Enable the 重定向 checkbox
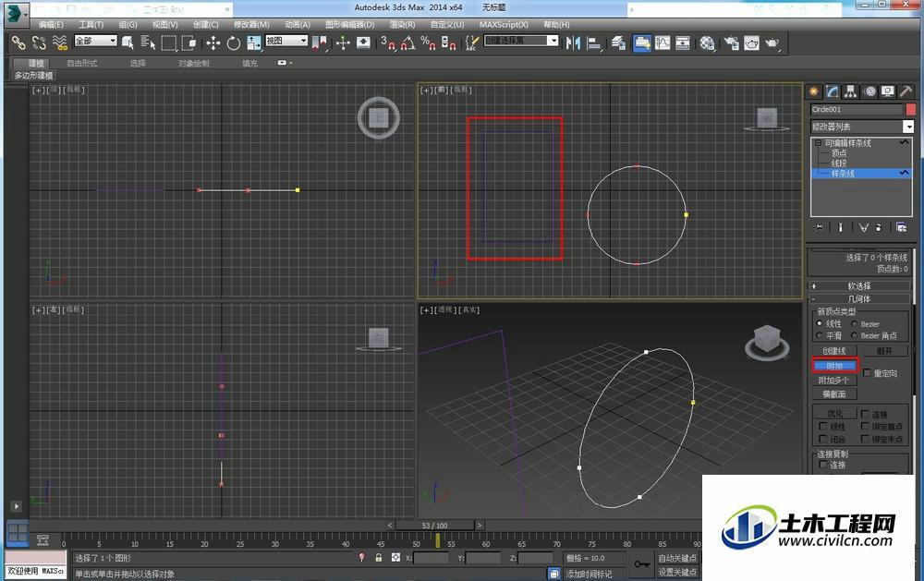This screenshot has height=581, width=924. click(x=867, y=373)
